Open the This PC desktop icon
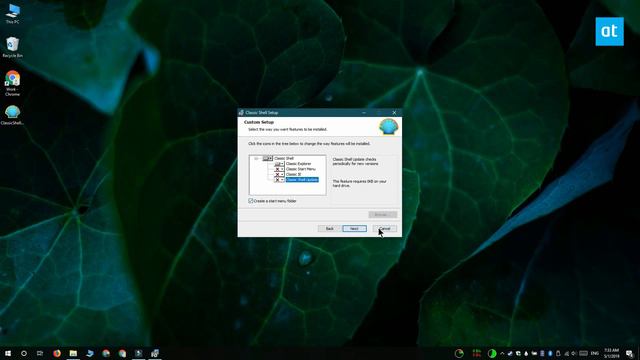 click(x=12, y=13)
